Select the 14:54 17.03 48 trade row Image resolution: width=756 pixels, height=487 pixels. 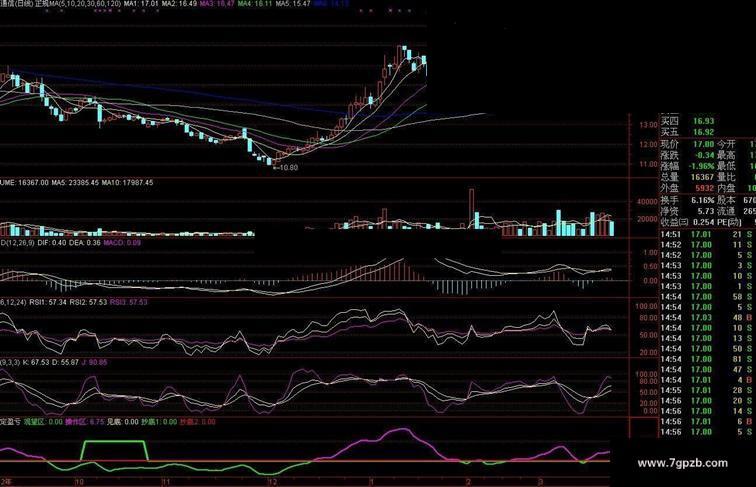(707, 318)
